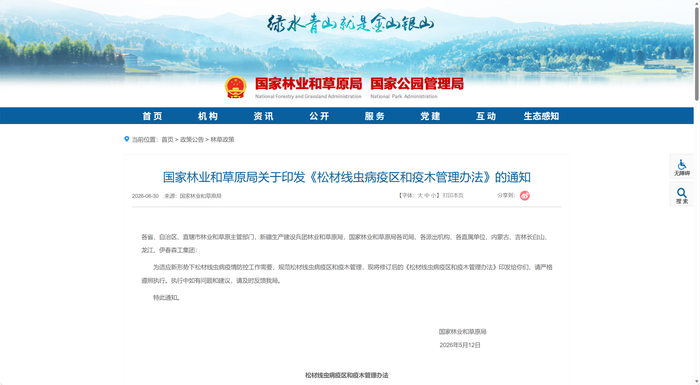The width and height of the screenshot is (700, 385).
Task: Click the location pin icon by 当前位置
Action: [x=127, y=139]
